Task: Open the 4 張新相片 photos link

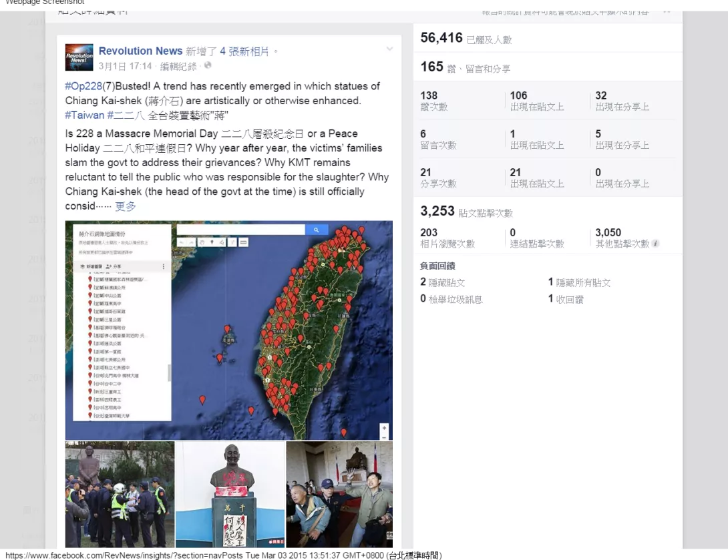Action: [244, 51]
